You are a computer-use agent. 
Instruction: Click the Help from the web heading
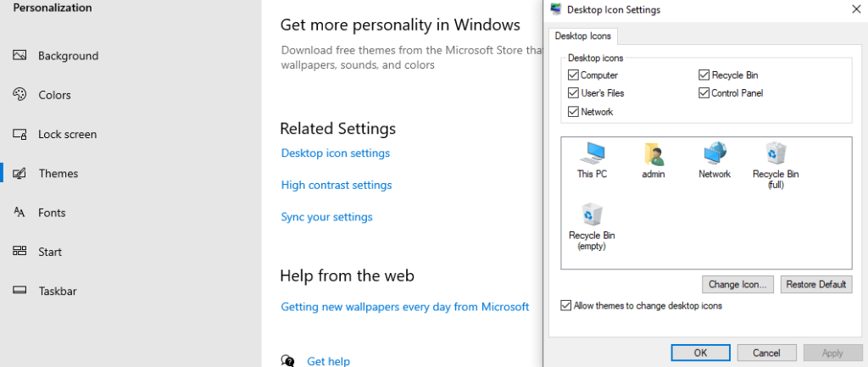[x=347, y=275]
